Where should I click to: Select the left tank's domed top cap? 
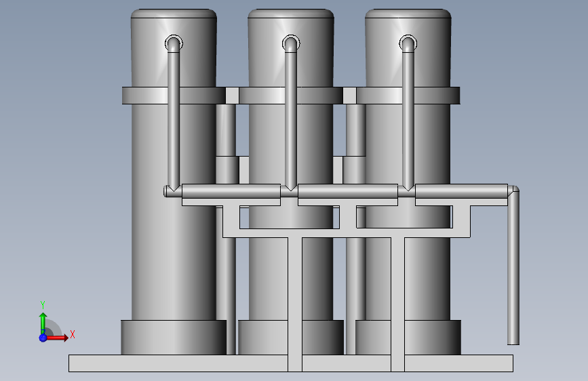click(174, 14)
